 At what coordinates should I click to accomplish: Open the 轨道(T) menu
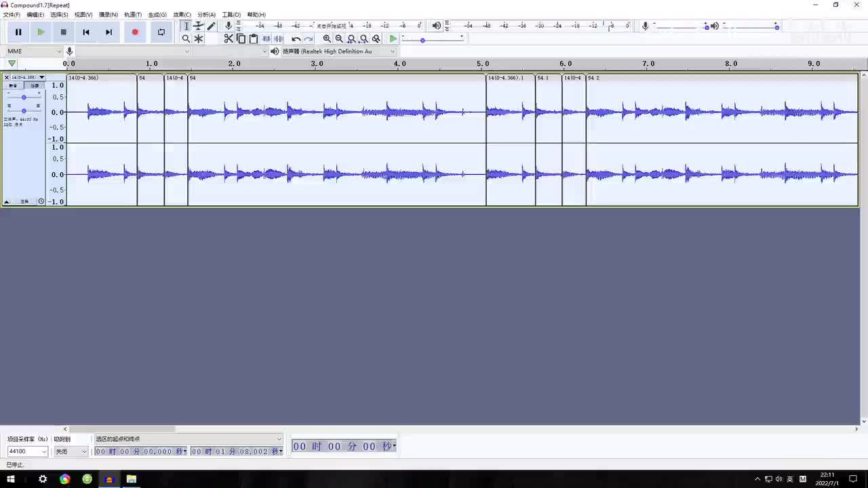click(133, 14)
